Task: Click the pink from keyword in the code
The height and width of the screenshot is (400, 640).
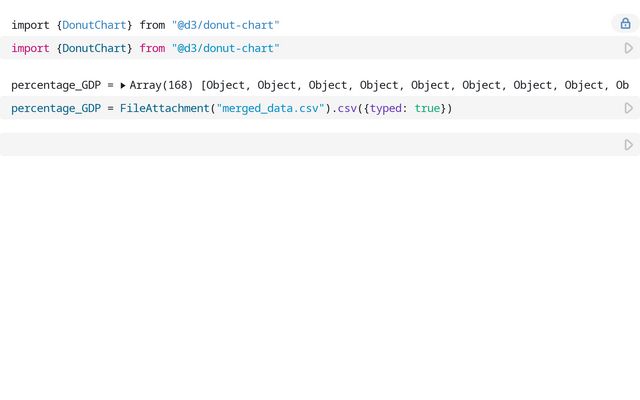Action: tap(152, 48)
